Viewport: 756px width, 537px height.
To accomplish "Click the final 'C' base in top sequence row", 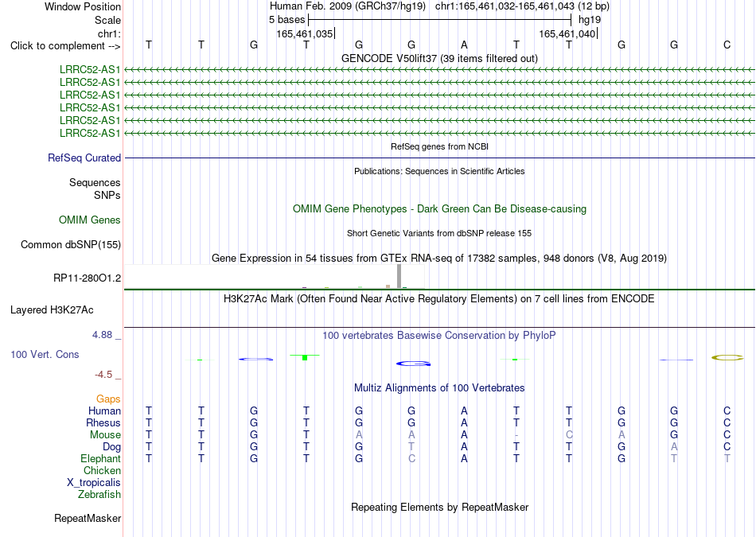I will click(x=727, y=45).
